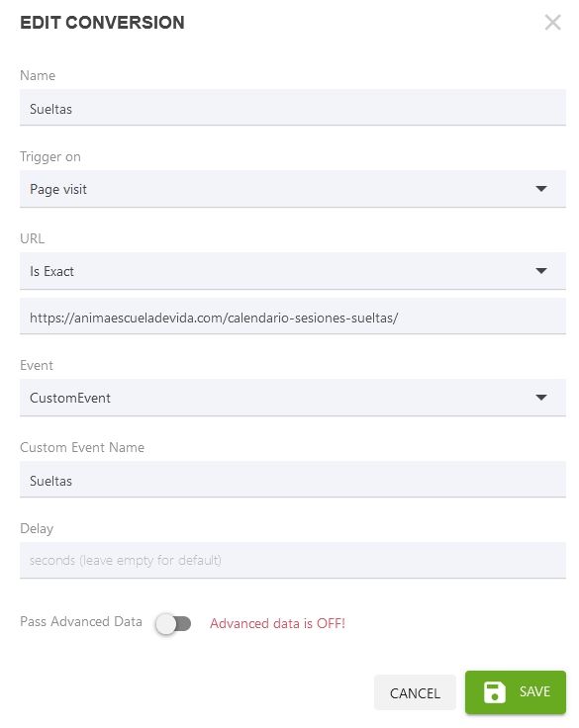Click the Delay seconds input field

point(293,561)
